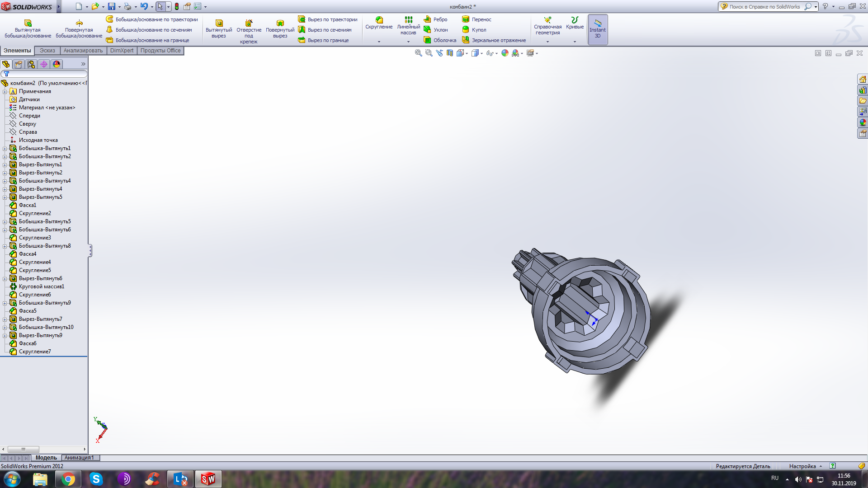Open the Линейный массив pattern tool
868x488 pixels.
408,26
